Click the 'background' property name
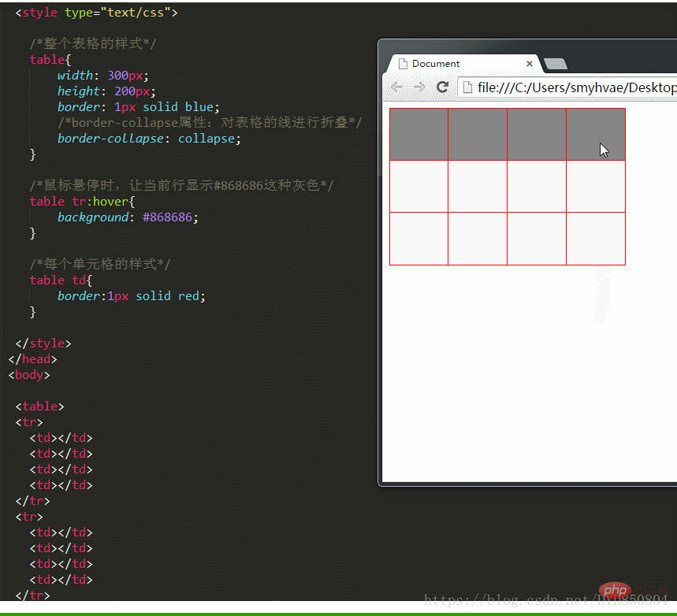 click(x=93, y=217)
